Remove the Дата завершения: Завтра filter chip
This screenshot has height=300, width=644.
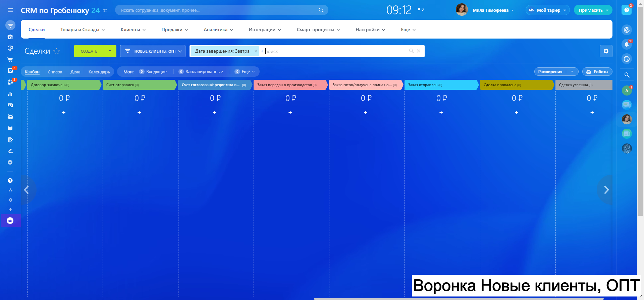point(256,51)
